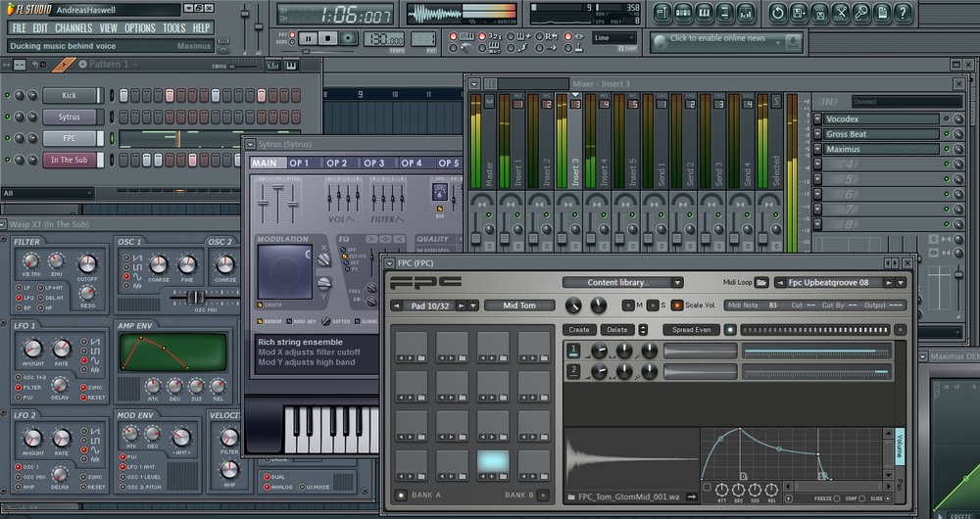Click the record button in transport
The width and height of the screenshot is (980, 519).
click(x=349, y=39)
